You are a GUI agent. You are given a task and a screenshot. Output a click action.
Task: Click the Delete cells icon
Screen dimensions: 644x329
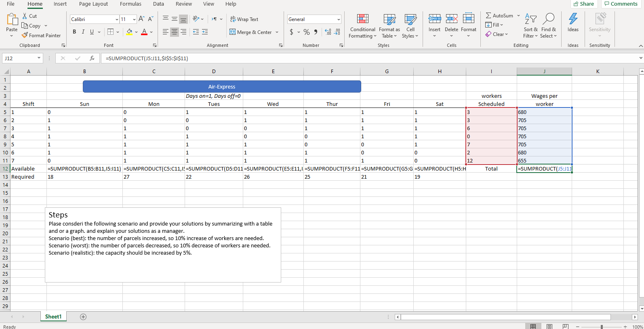[x=451, y=19]
